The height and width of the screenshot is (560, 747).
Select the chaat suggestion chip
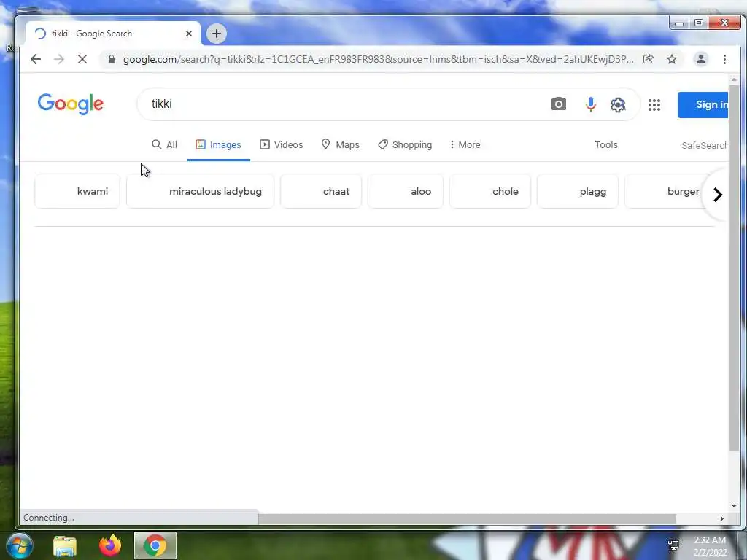pyautogui.click(x=321, y=191)
